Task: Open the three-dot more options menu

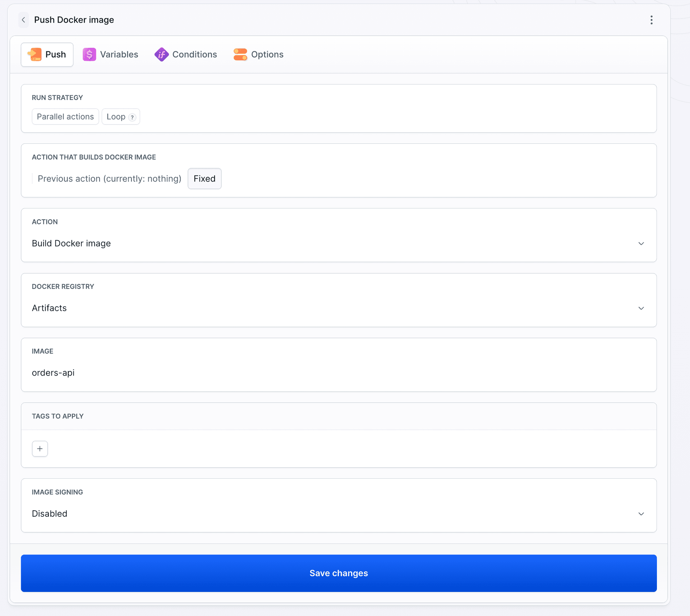Action: [x=651, y=20]
